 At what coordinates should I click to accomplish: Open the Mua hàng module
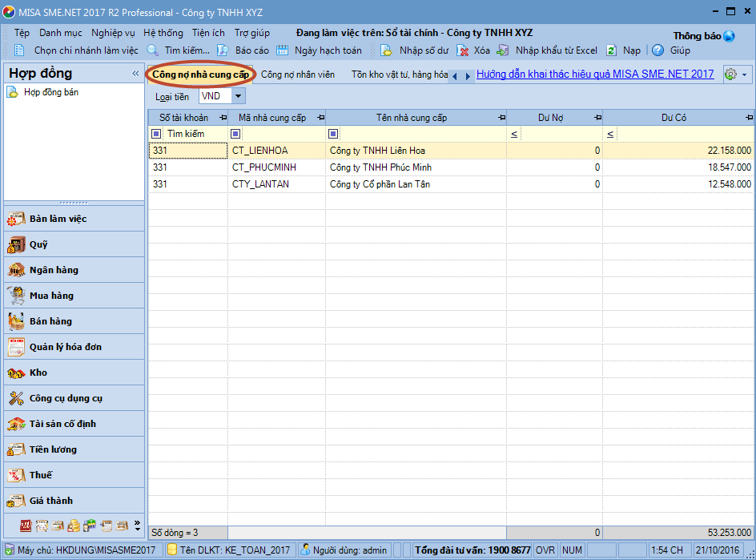pyautogui.click(x=74, y=295)
